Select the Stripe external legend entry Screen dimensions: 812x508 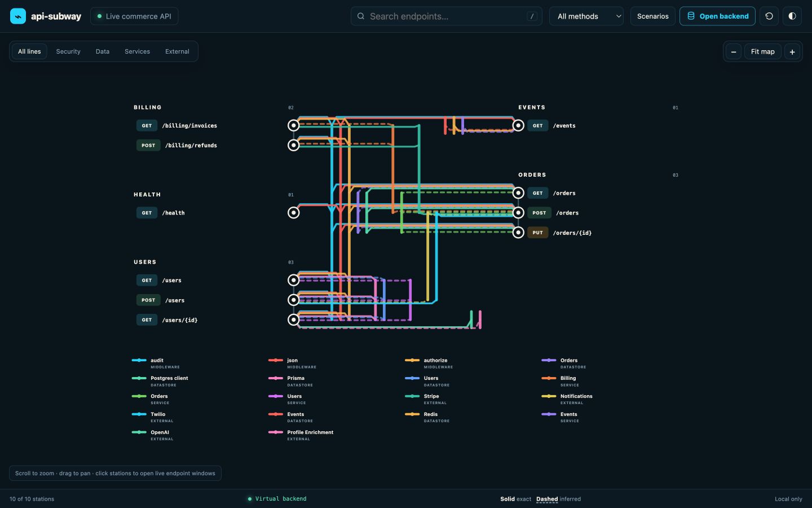(426, 399)
